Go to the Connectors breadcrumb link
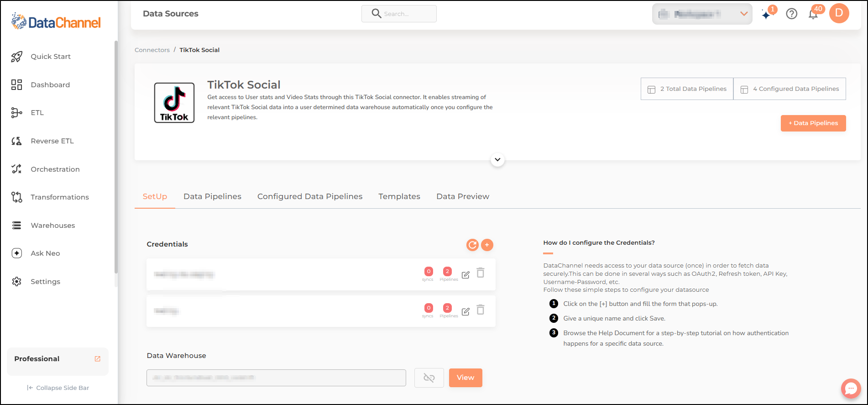 tap(152, 50)
